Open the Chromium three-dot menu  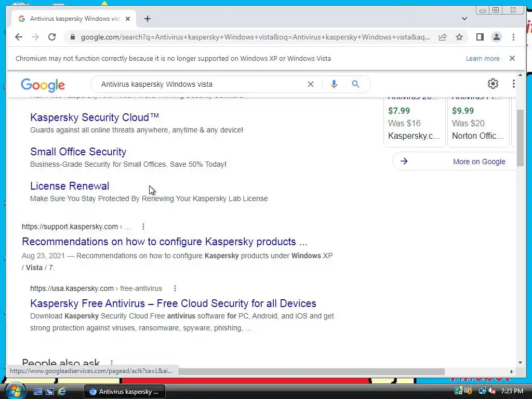click(513, 37)
